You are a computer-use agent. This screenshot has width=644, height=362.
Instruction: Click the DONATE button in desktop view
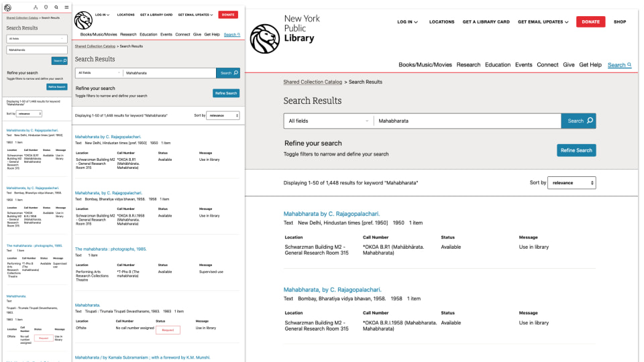click(x=590, y=21)
